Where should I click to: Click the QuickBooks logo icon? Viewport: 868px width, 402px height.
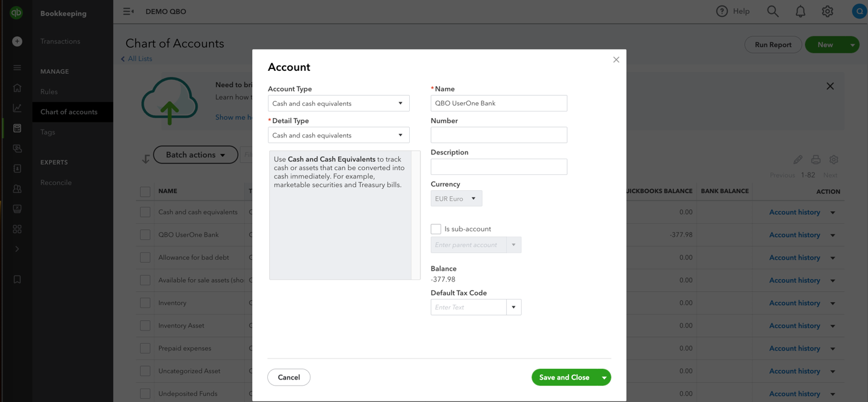pos(16,13)
